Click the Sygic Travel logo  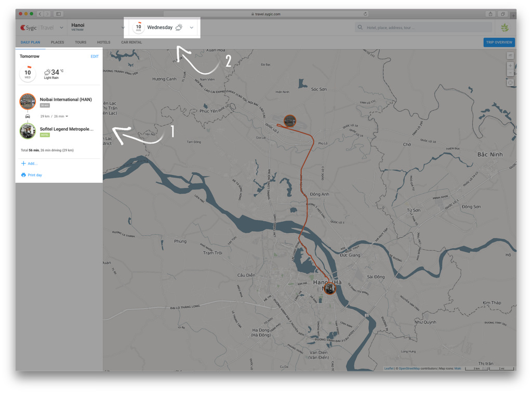click(x=37, y=28)
